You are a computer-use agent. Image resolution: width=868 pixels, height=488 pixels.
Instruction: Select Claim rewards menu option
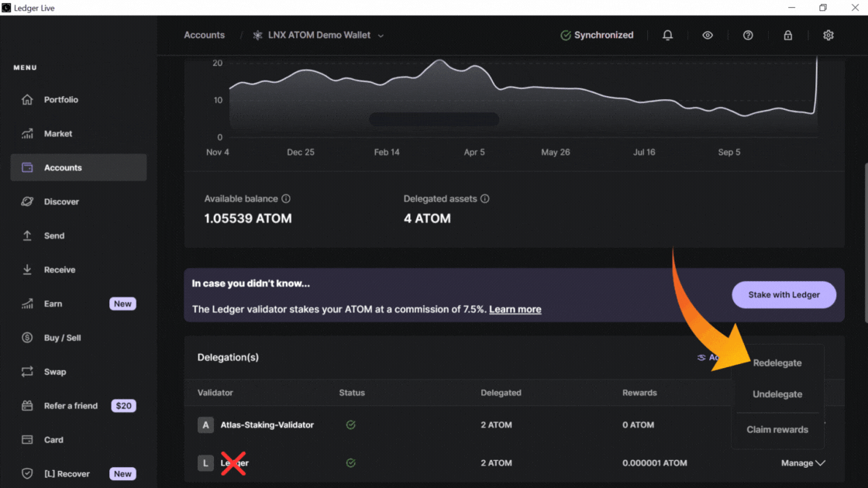point(777,430)
